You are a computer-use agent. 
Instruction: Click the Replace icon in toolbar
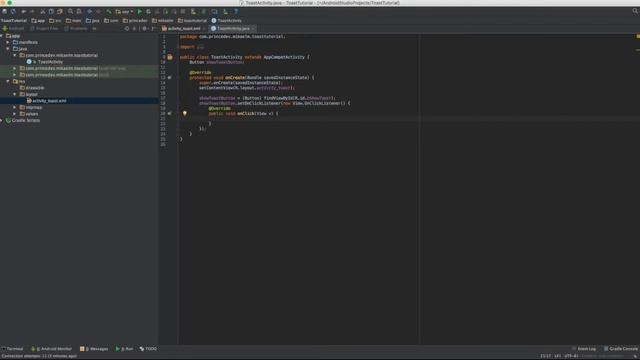point(79,11)
